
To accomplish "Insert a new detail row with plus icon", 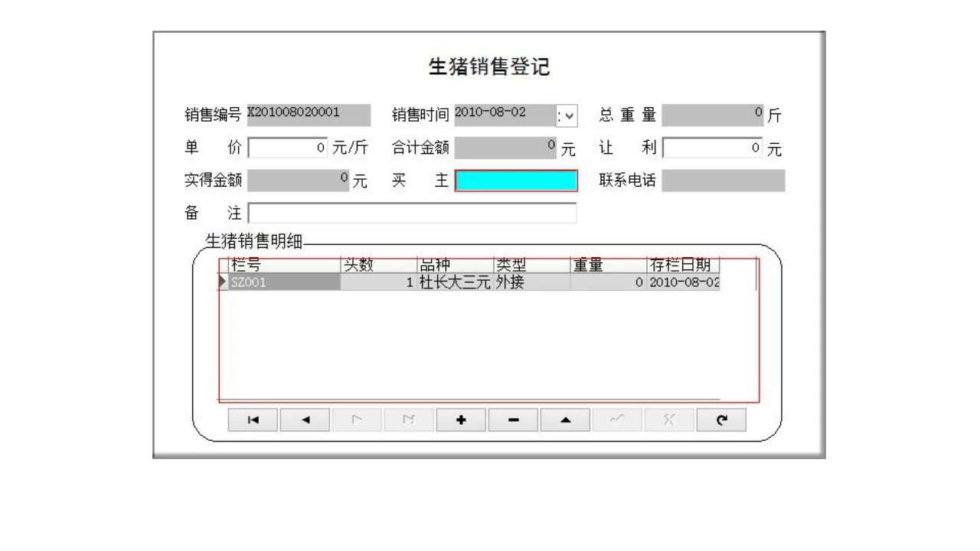I will pyautogui.click(x=462, y=419).
